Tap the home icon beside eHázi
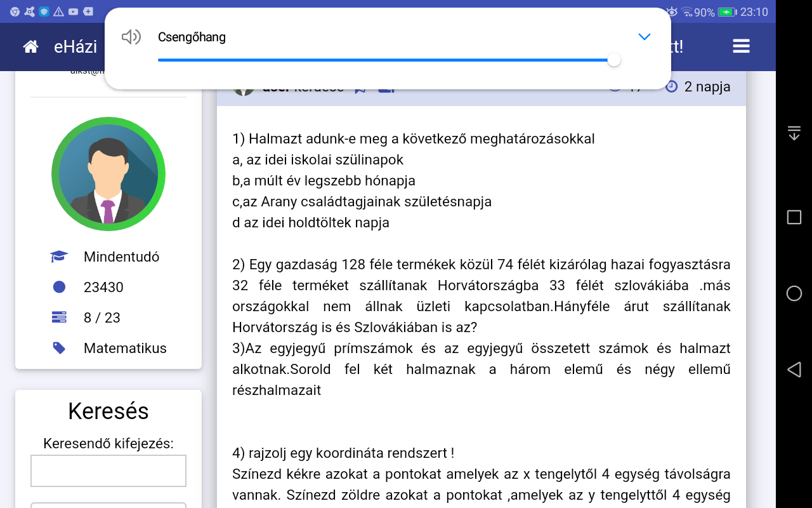The width and height of the screenshot is (812, 508). 30,46
